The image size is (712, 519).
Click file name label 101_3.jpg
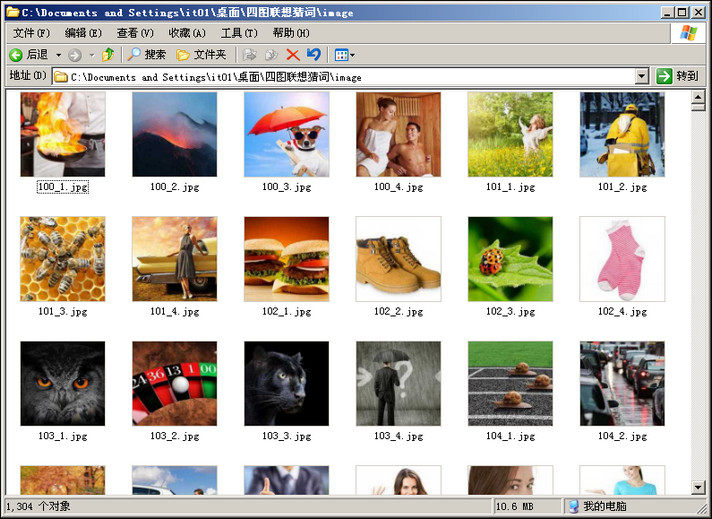[63, 311]
